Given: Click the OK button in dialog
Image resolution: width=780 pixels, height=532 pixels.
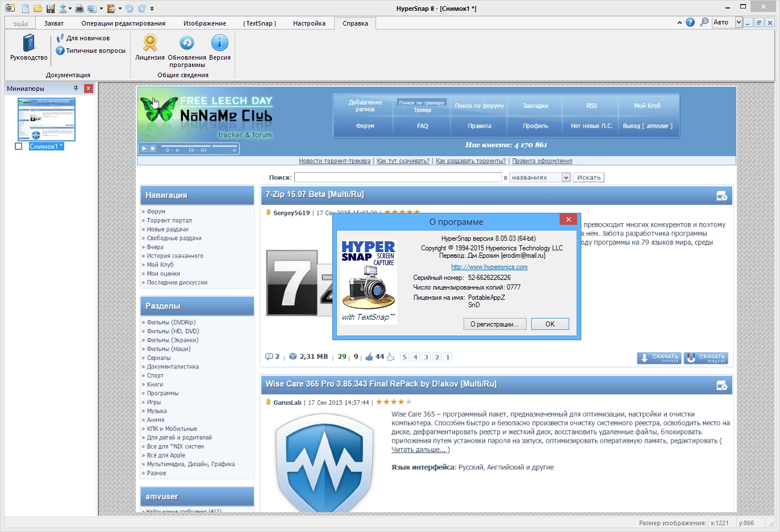Looking at the screenshot, I should 550,324.
